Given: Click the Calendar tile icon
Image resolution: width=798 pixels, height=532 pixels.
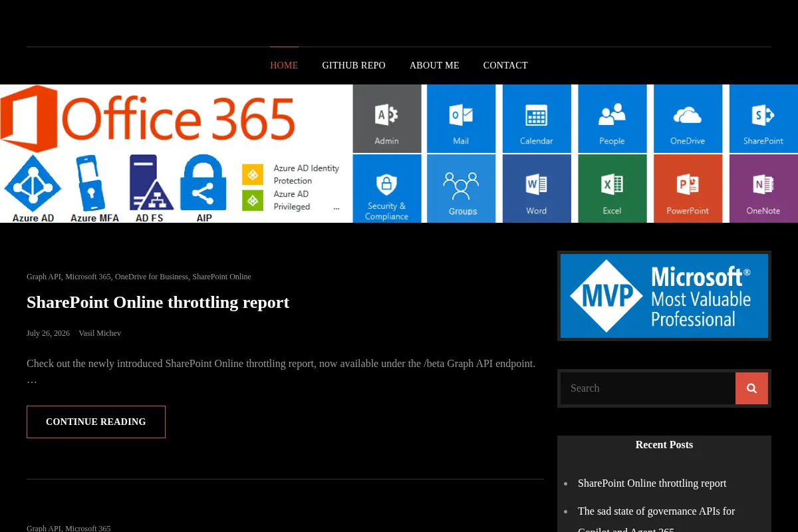Looking at the screenshot, I should click(537, 115).
